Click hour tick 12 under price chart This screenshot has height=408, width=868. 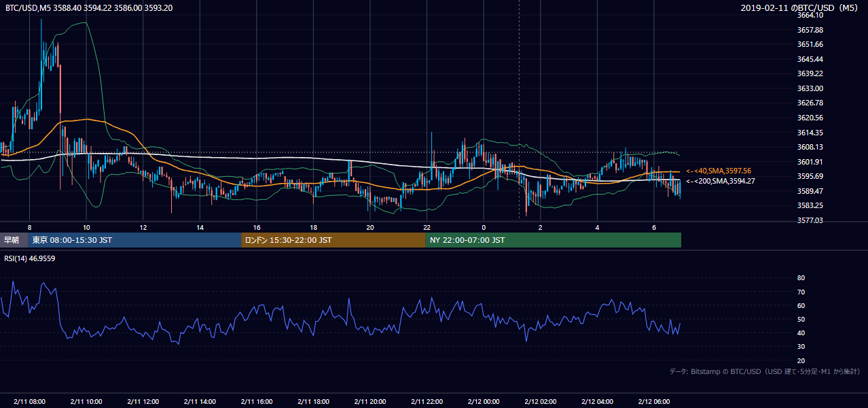pyautogui.click(x=143, y=227)
